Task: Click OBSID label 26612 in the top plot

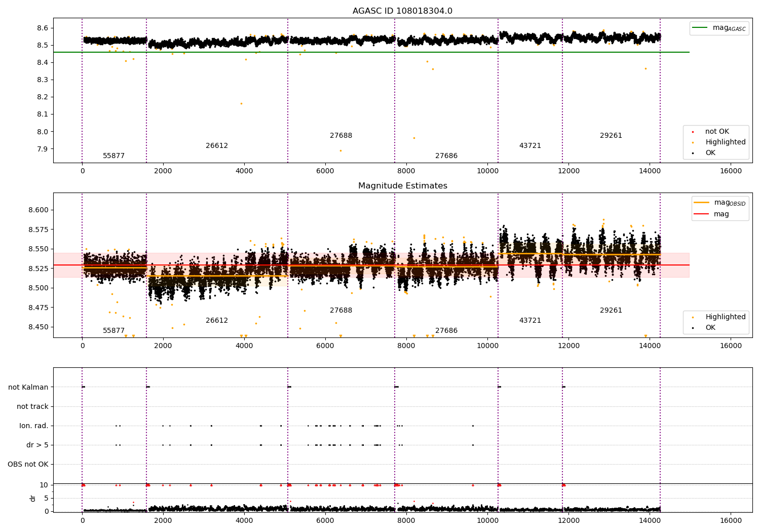Action: 217,145
